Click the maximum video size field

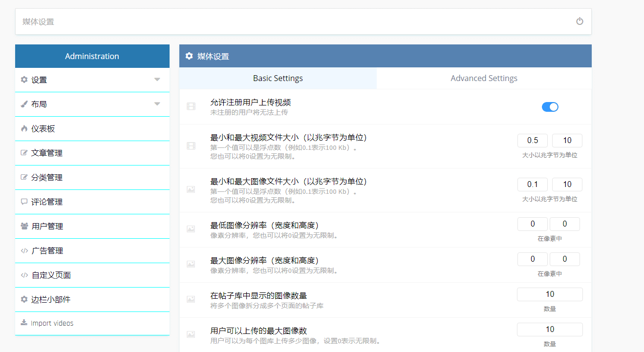pos(567,141)
